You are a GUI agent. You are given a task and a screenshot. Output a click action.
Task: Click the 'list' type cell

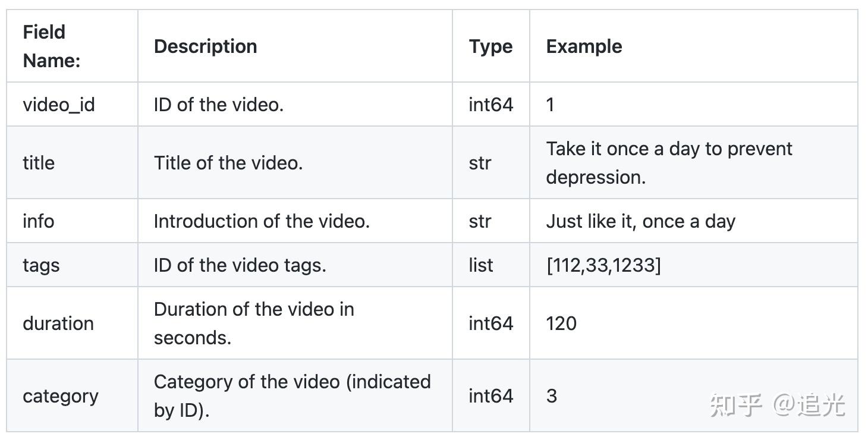[491, 265]
